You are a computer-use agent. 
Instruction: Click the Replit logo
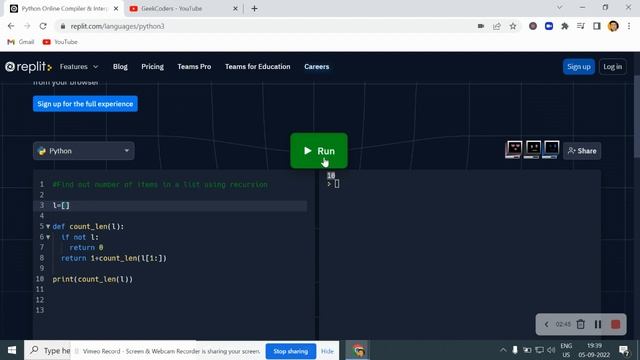28,67
